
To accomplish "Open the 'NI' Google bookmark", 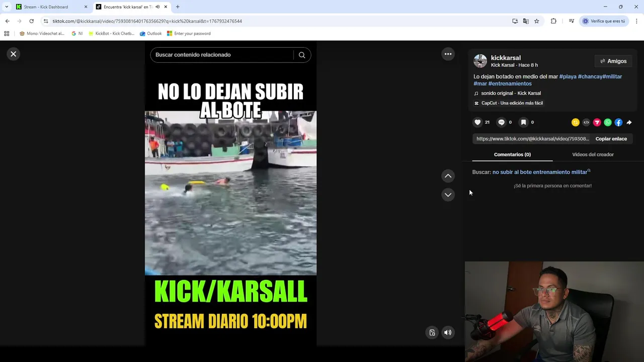I will click(x=77, y=34).
